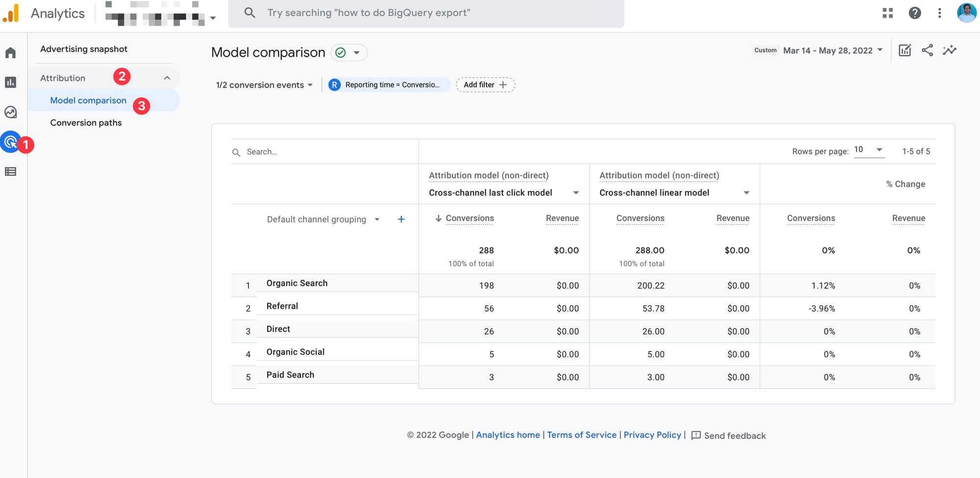980x478 pixels.
Task: Click the plus icon to add a dimension
Action: 401,219
